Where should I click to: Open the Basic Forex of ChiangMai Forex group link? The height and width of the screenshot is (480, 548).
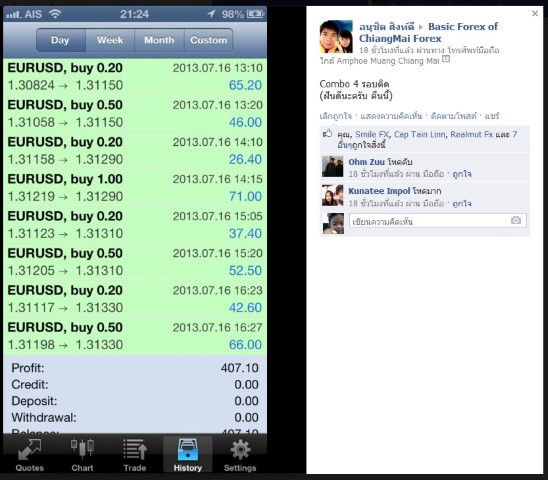click(x=428, y=33)
